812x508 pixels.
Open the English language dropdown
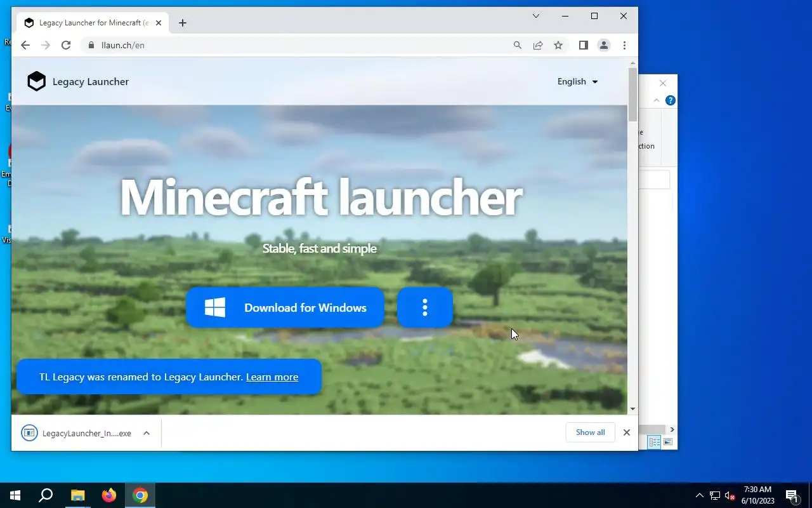[x=577, y=81]
